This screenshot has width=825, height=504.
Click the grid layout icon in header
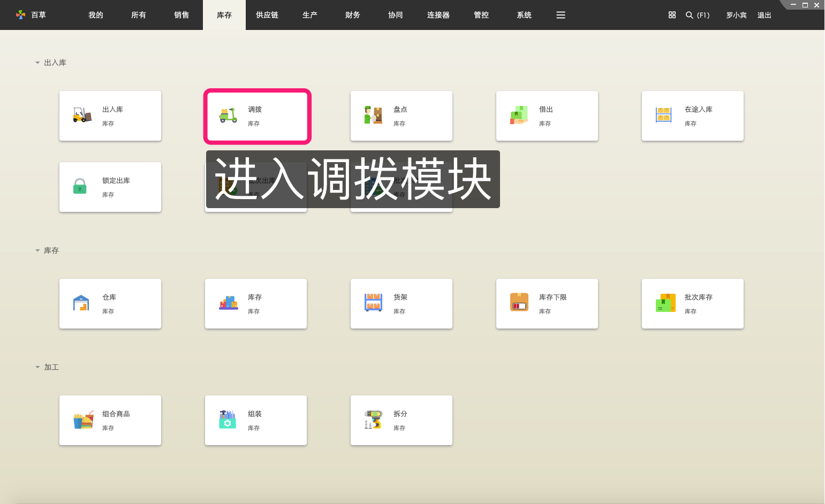tap(672, 15)
